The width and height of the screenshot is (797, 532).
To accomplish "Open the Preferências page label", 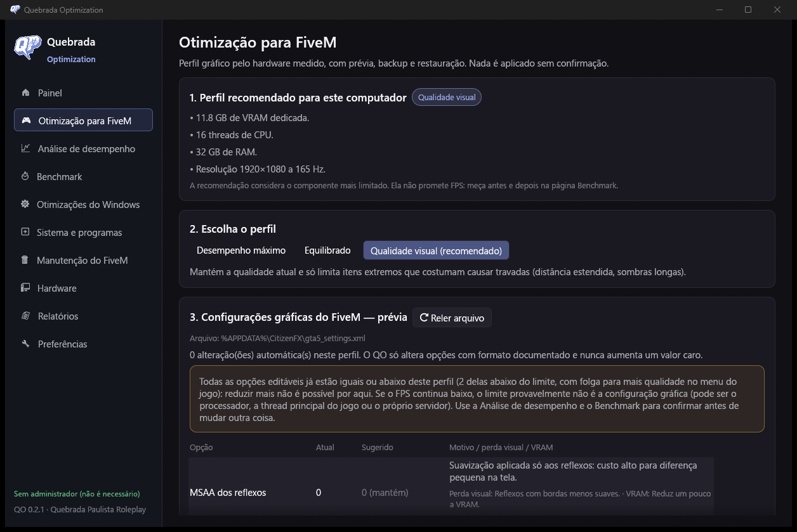I will (63, 344).
